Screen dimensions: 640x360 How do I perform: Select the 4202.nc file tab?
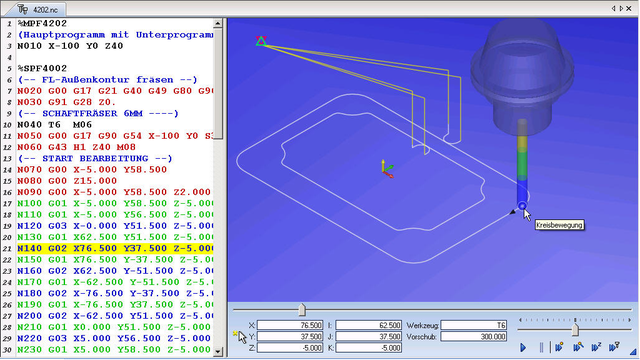(39, 9)
